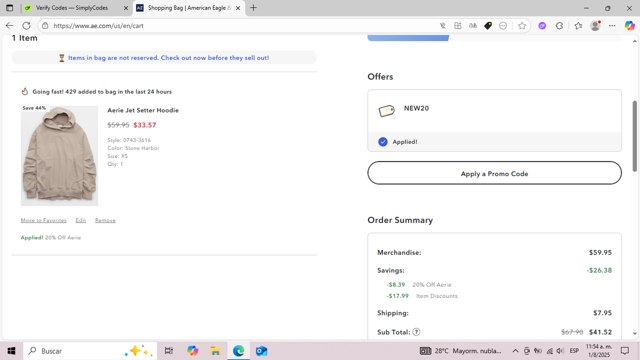Open the tab actions menu icon

click(x=9, y=8)
